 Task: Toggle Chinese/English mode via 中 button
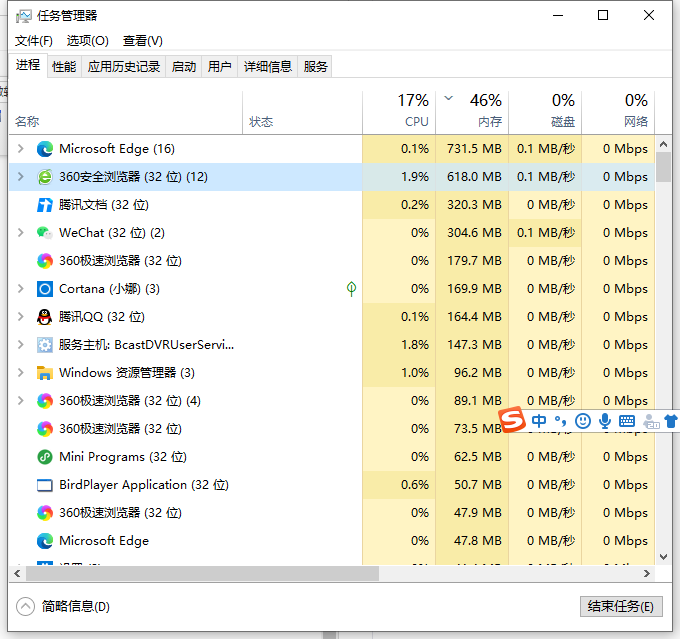point(539,421)
